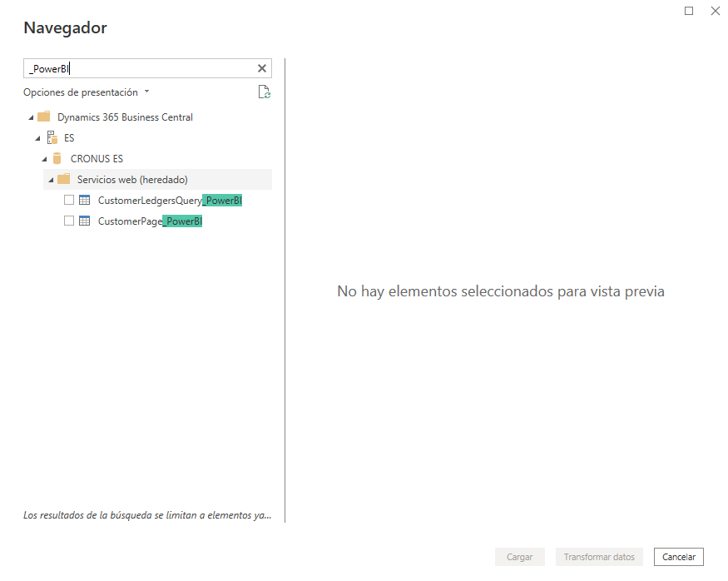Collapse the Servicios web (heredado) node
This screenshot has width=728, height=581.
coord(51,180)
